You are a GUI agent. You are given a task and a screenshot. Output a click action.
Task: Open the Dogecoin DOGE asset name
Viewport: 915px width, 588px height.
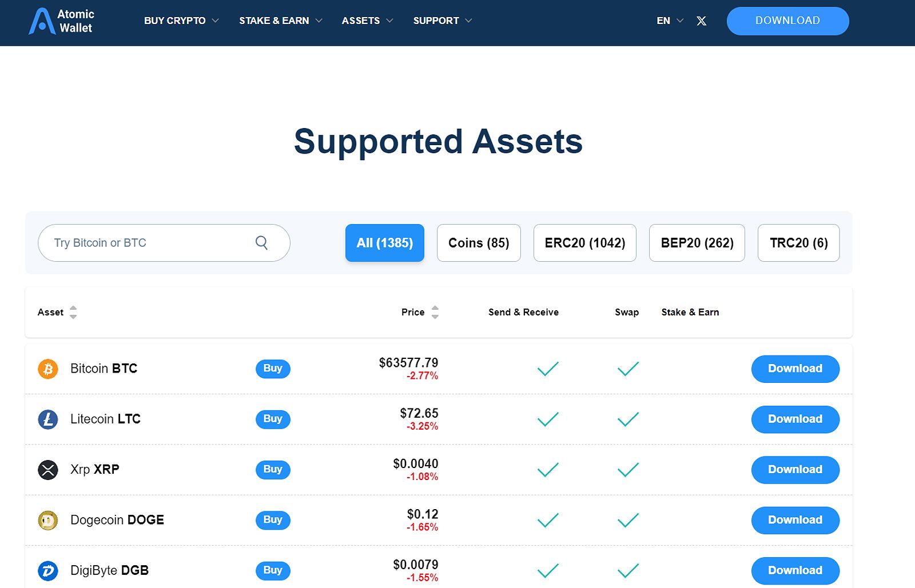coord(117,520)
